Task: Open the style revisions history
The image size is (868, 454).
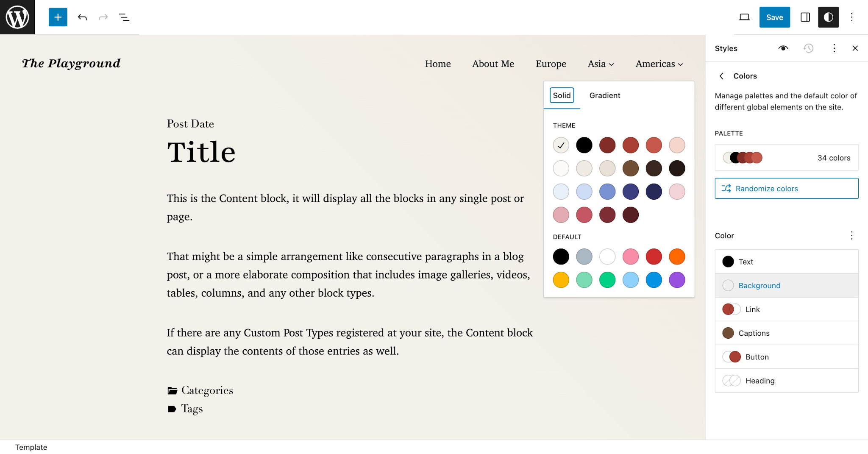Action: (808, 48)
